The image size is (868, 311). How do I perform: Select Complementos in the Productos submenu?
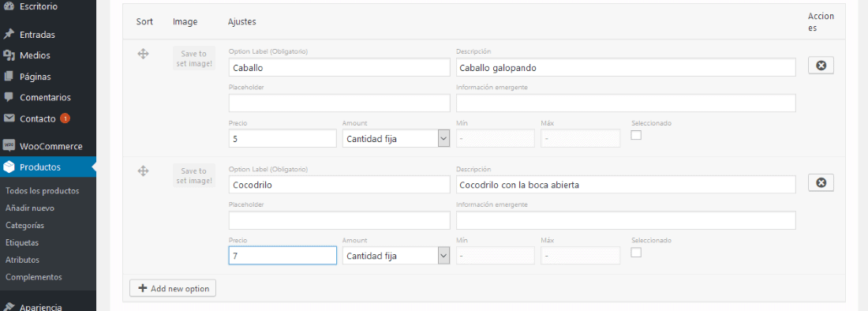coord(34,277)
